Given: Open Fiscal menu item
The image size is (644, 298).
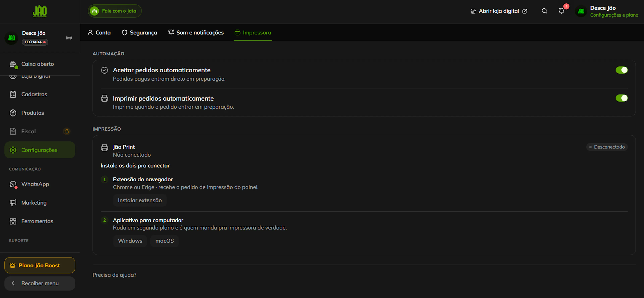Looking at the screenshot, I should (x=40, y=131).
